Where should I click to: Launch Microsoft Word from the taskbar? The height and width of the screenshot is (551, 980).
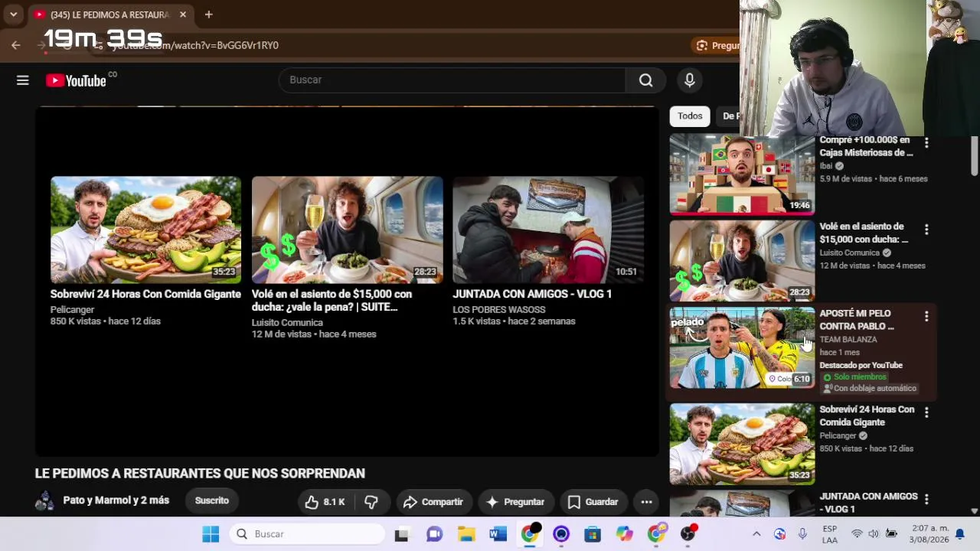click(498, 534)
